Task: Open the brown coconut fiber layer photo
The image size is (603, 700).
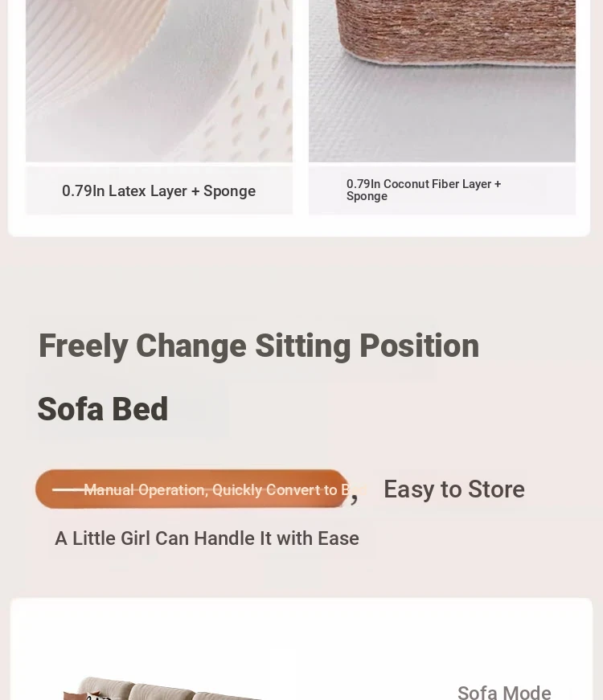Action: [441, 81]
